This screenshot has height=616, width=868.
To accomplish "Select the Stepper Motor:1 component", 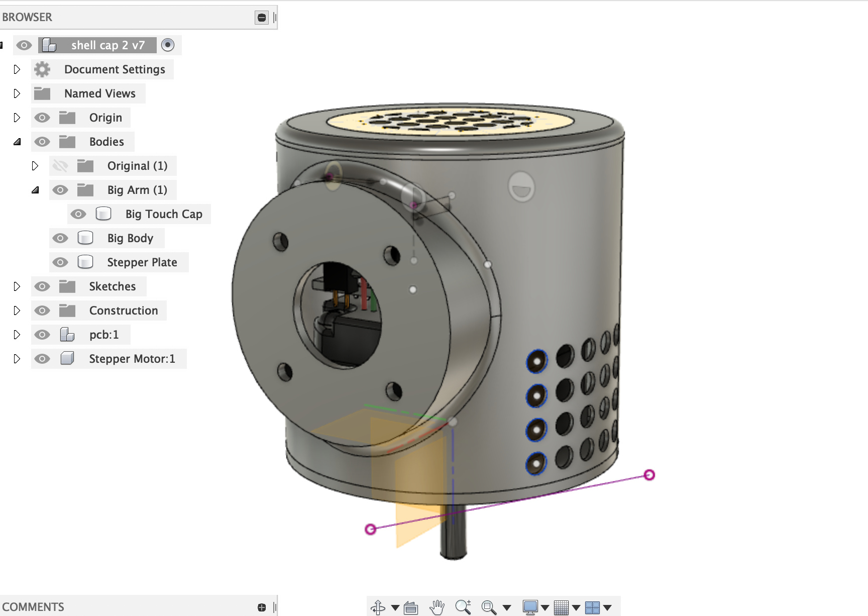I will 132,359.
